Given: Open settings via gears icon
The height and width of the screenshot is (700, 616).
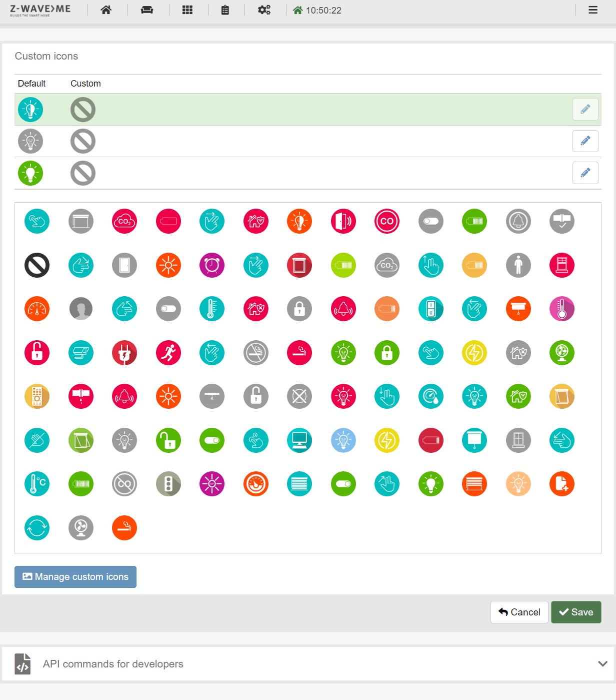Looking at the screenshot, I should click(x=263, y=10).
